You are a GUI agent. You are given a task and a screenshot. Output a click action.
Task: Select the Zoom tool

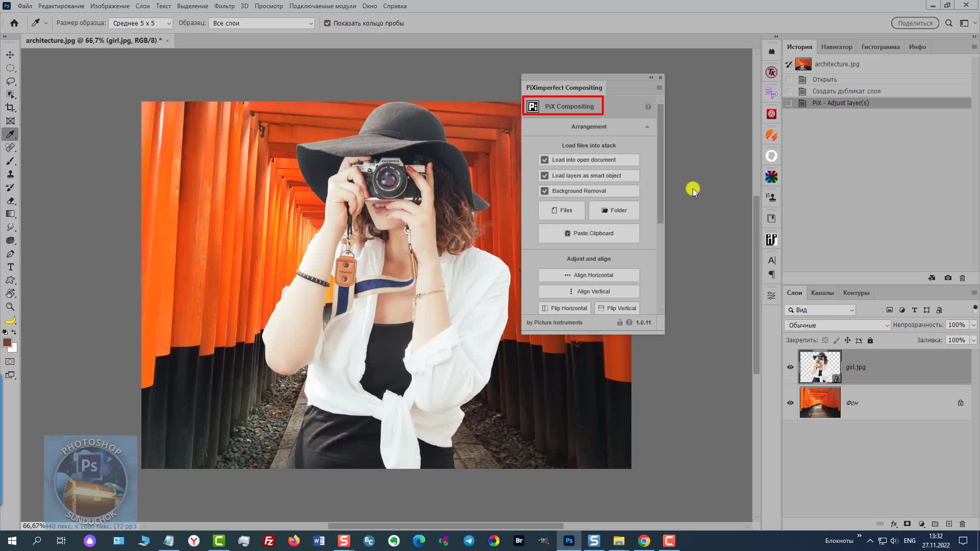pyautogui.click(x=9, y=308)
